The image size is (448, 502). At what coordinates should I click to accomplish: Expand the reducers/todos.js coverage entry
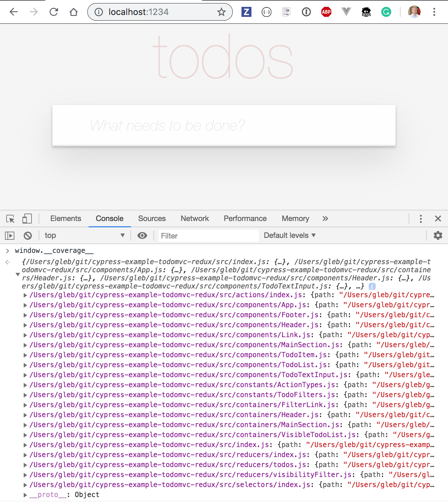coord(25,465)
